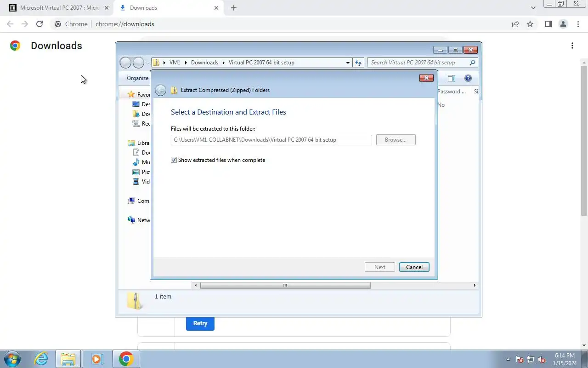Open a new Chrome tab

[x=234, y=8]
